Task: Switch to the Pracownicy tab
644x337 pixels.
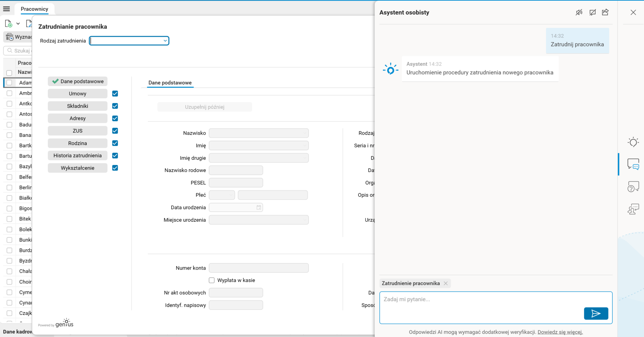Action: 34,9
